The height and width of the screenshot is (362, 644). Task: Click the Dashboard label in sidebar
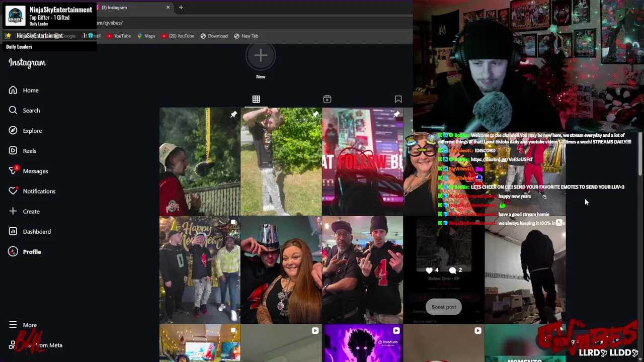37,231
